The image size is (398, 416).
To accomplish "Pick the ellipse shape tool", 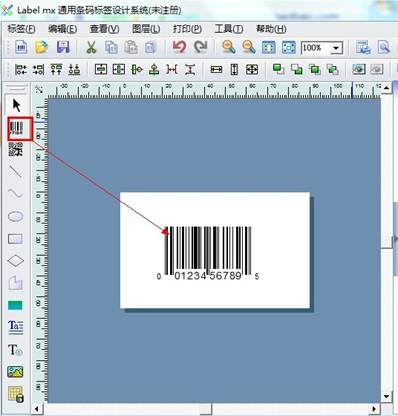I will pyautogui.click(x=16, y=216).
